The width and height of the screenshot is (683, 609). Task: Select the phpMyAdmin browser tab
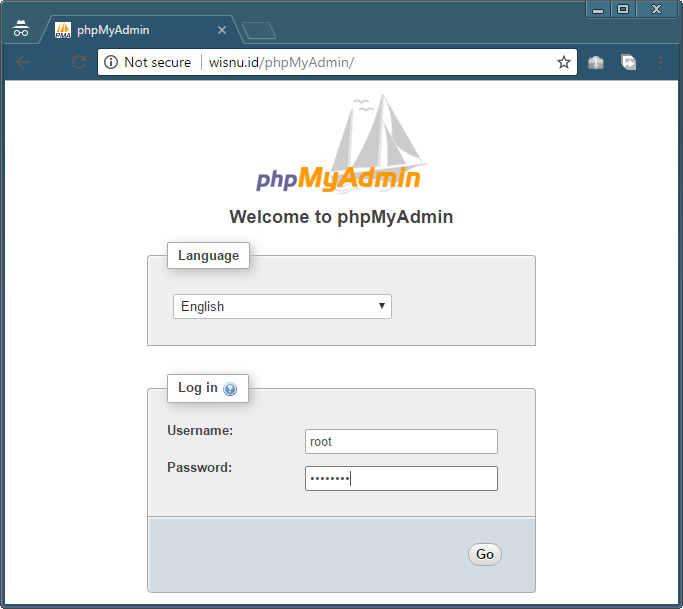[x=140, y=30]
